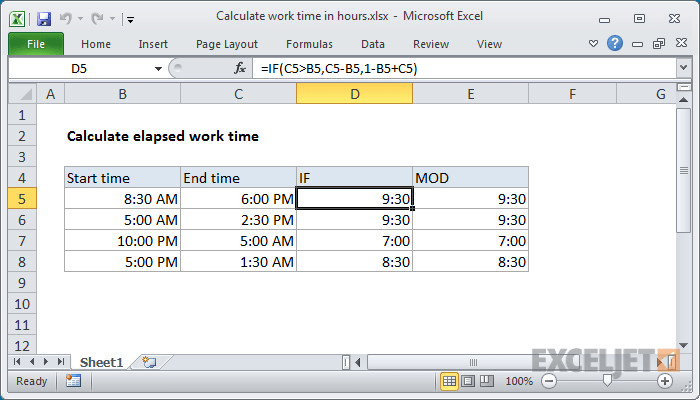The image size is (700, 400).
Task: Switch to the Data ribbon tab
Action: (x=373, y=44)
